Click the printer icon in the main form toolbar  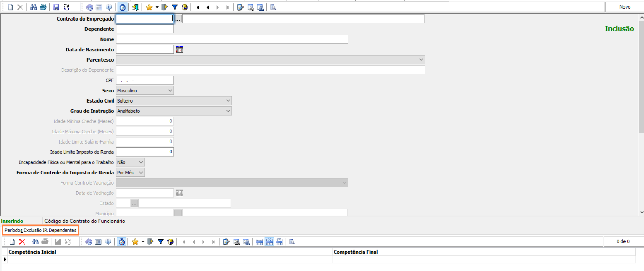[43, 7]
